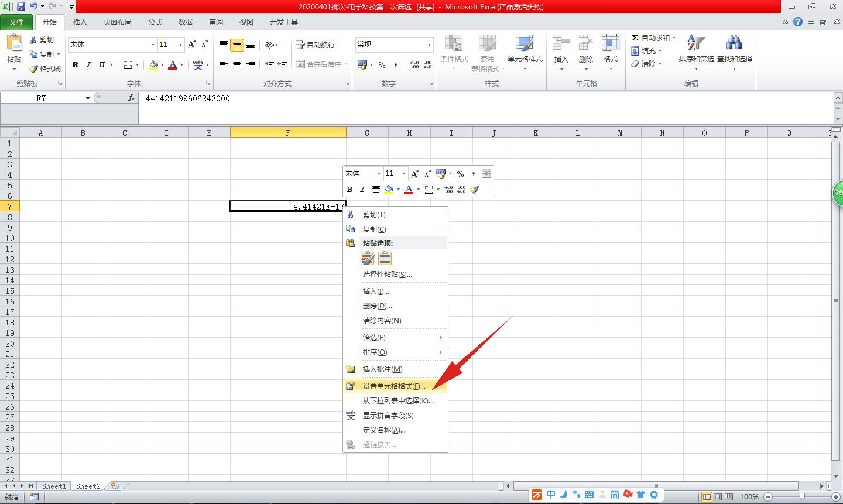This screenshot has width=843, height=504.
Task: Switch to the Insert (插入) ribbon tab
Action: pos(80,22)
